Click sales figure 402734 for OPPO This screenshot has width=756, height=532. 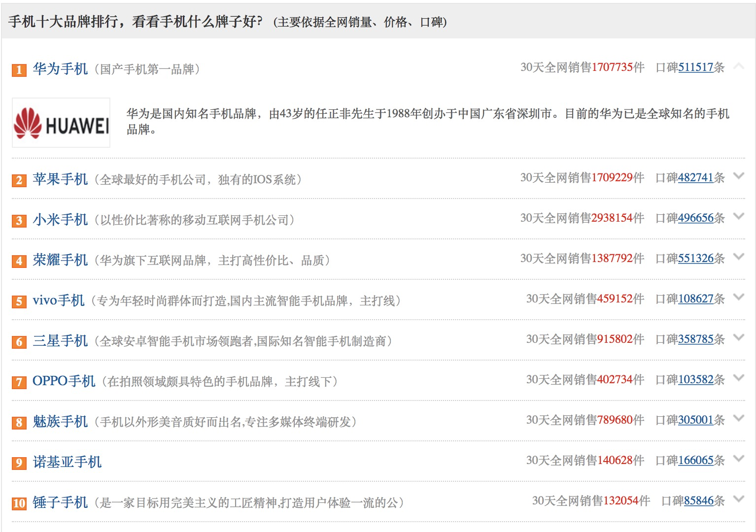[615, 380]
